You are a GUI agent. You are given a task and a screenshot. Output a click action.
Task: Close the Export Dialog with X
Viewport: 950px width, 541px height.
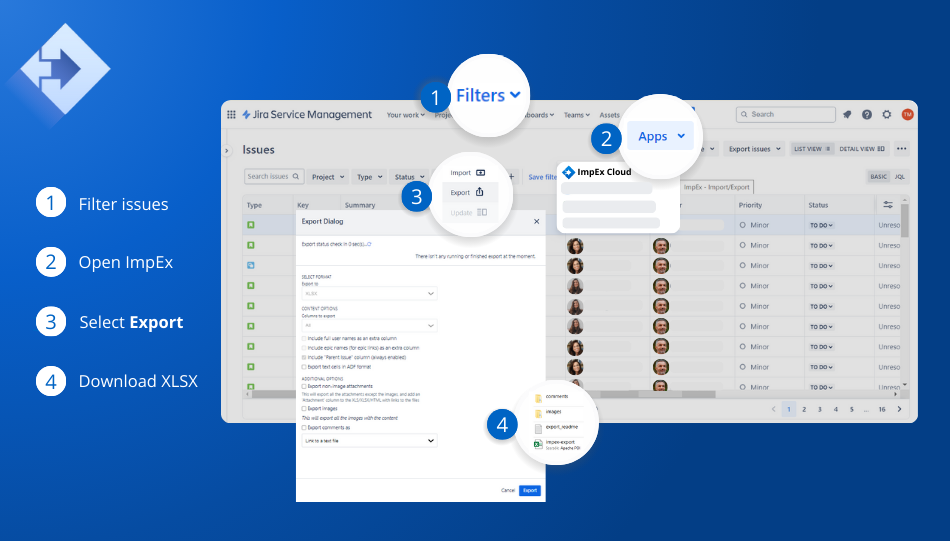click(x=536, y=222)
